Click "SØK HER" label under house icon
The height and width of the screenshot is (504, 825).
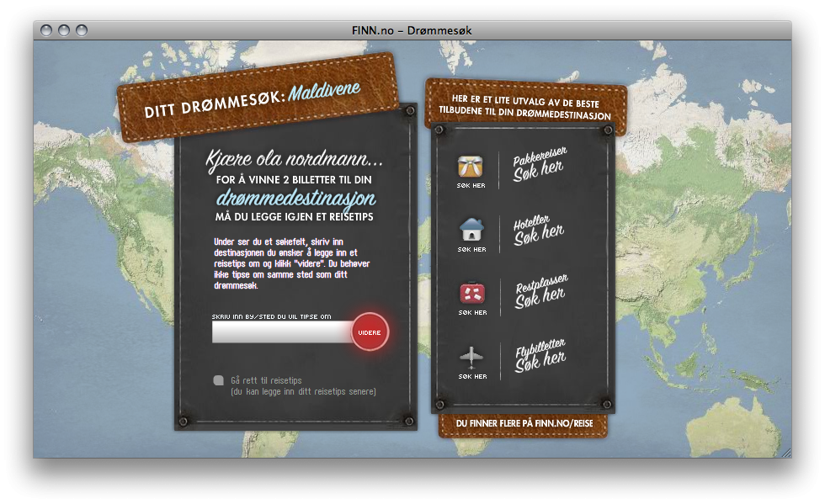click(471, 249)
